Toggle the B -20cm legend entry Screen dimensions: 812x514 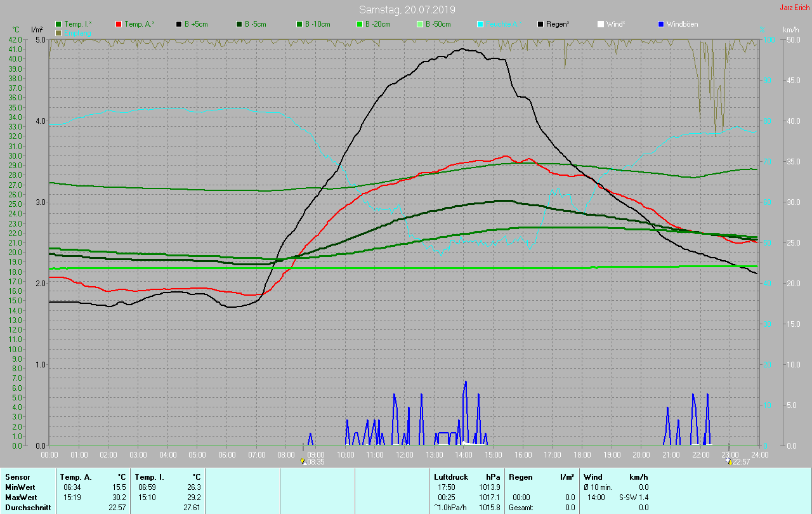[377, 24]
